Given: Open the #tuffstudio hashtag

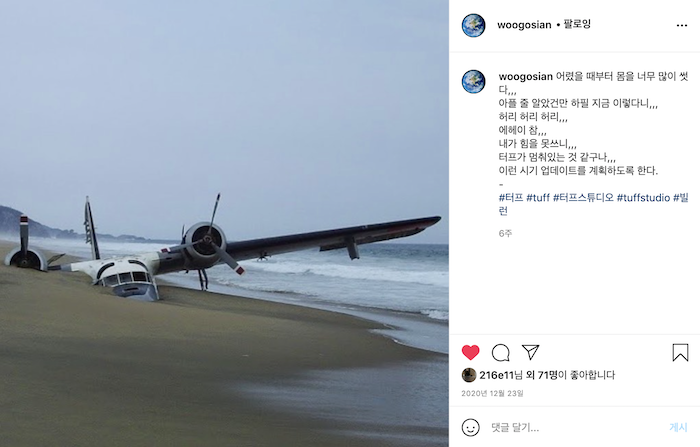Looking at the screenshot, I should (643, 197).
